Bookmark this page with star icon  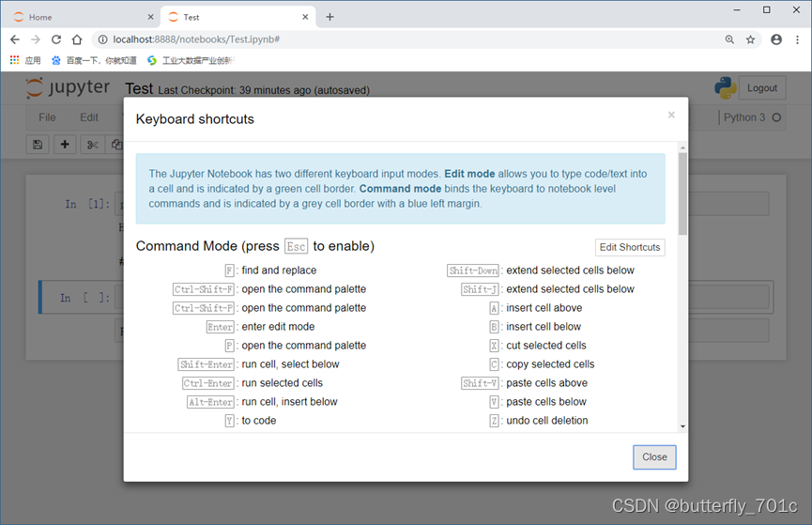[x=750, y=39]
